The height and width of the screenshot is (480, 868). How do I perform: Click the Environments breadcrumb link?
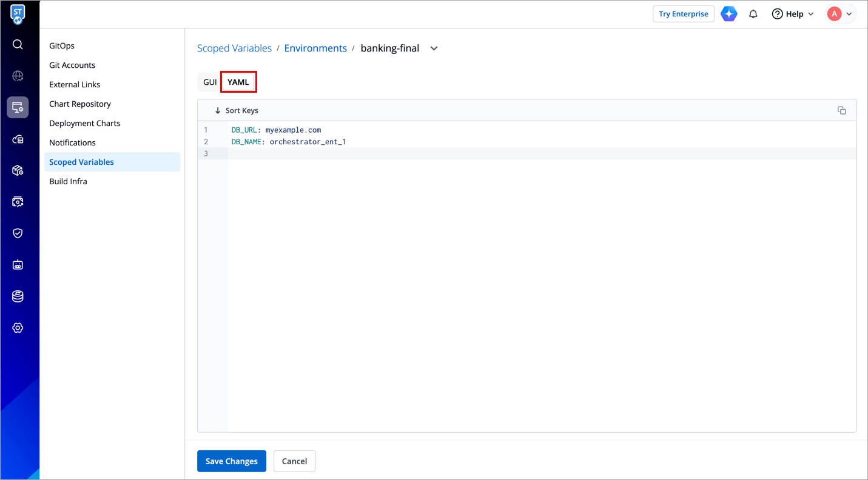315,48
